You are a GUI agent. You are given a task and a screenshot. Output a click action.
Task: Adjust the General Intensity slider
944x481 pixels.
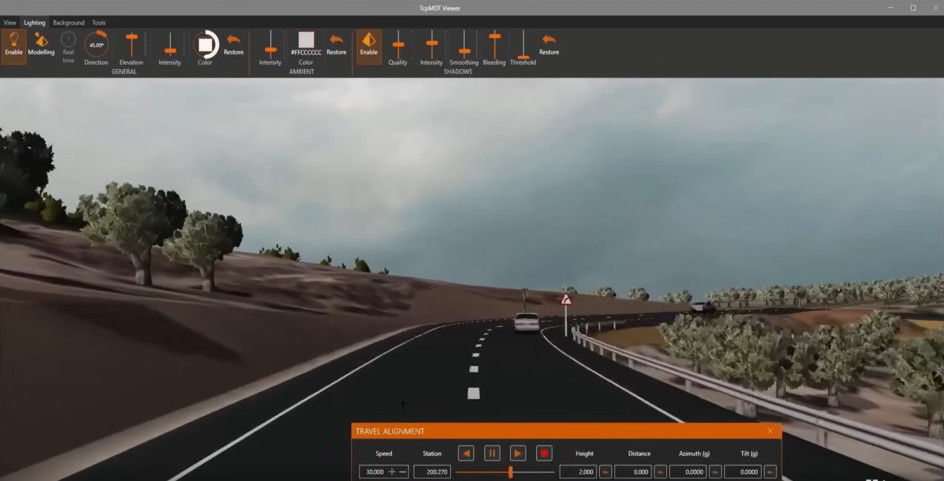coord(170,45)
